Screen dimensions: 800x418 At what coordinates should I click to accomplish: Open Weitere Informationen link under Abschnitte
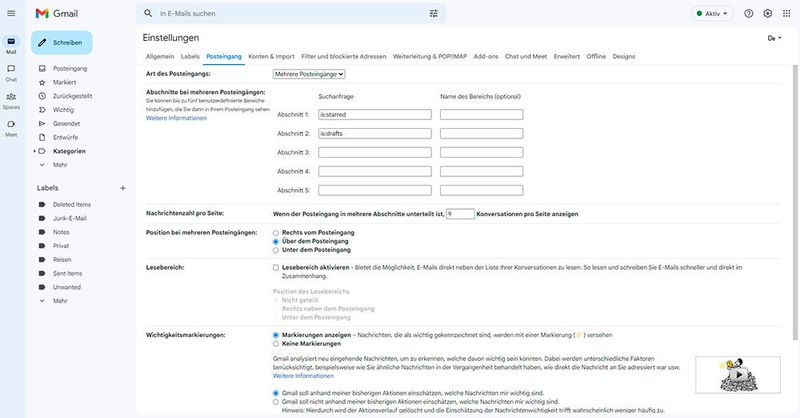pyautogui.click(x=177, y=118)
